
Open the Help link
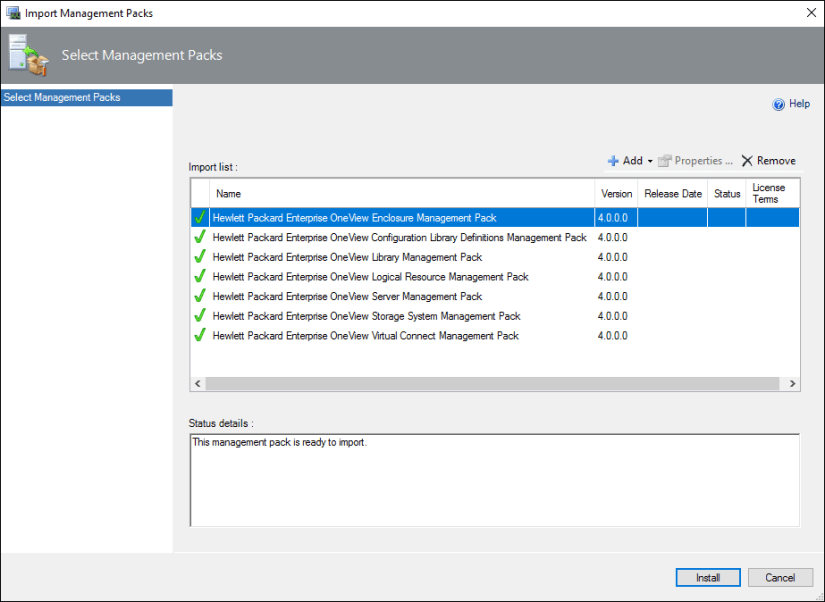[799, 104]
